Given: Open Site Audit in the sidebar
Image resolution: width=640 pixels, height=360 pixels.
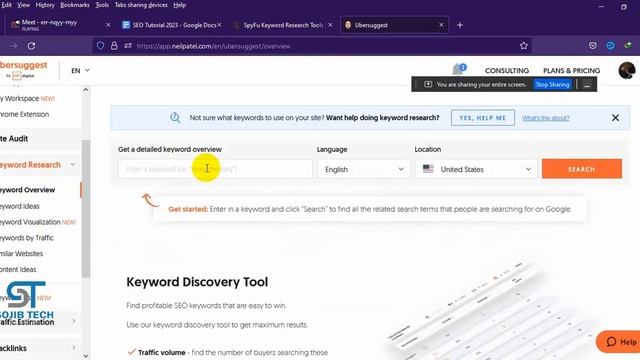Looking at the screenshot, I should pyautogui.click(x=14, y=139).
